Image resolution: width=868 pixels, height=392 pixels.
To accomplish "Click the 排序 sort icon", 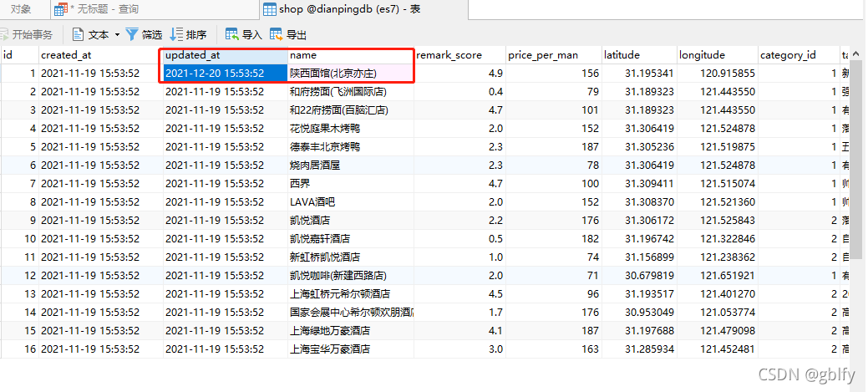I will click(x=176, y=35).
